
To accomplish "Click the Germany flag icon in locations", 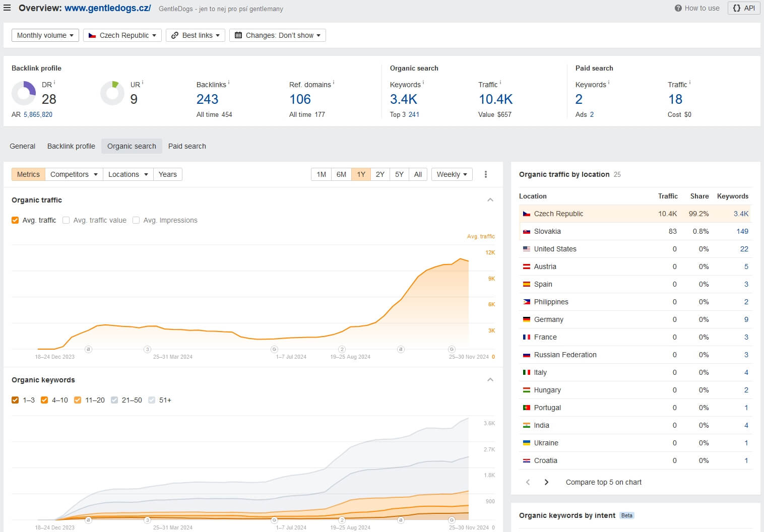I will 527,319.
